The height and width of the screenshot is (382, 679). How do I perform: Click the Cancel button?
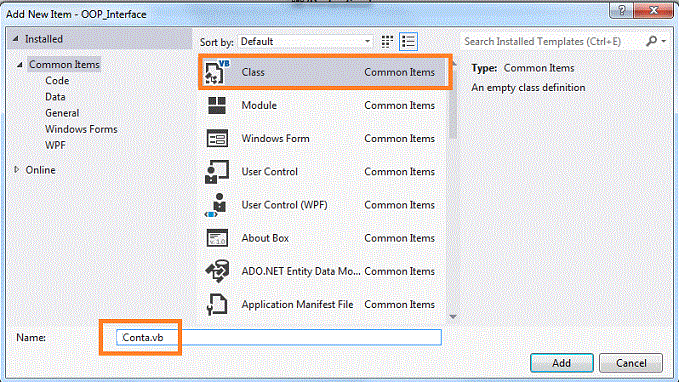[x=631, y=363]
